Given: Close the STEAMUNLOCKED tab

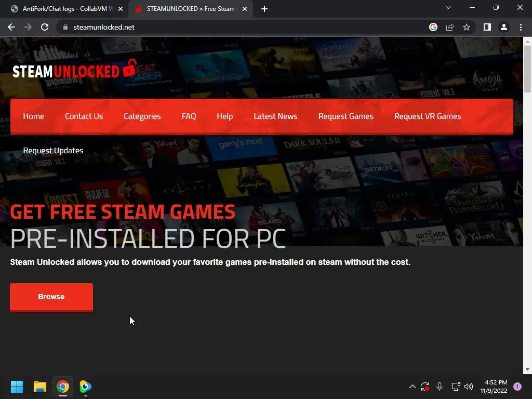Looking at the screenshot, I should pos(245,9).
